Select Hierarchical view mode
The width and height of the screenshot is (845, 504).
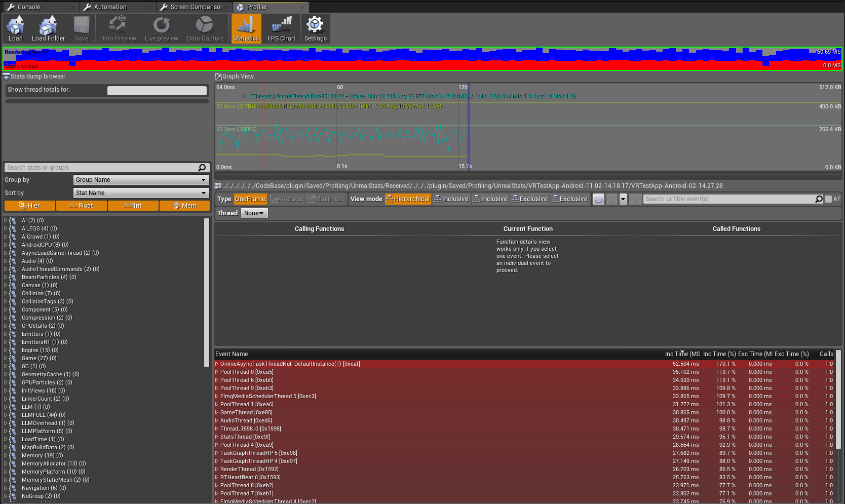pos(408,199)
